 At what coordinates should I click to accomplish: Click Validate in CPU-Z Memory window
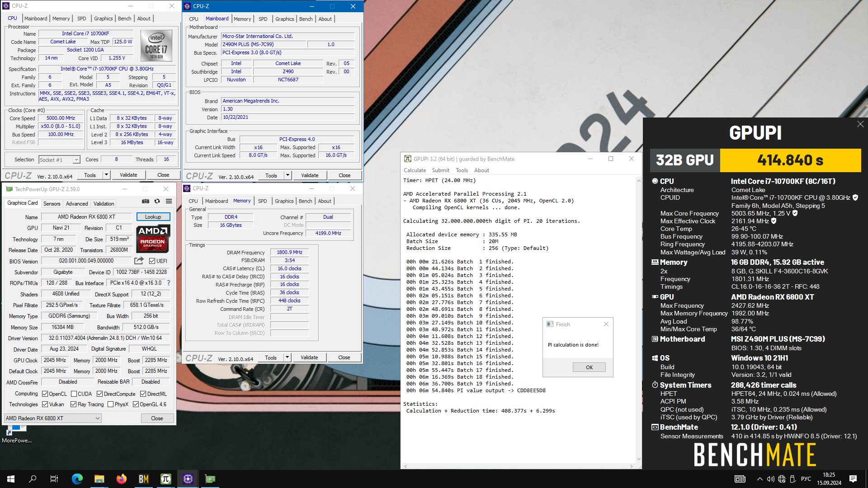coord(309,357)
